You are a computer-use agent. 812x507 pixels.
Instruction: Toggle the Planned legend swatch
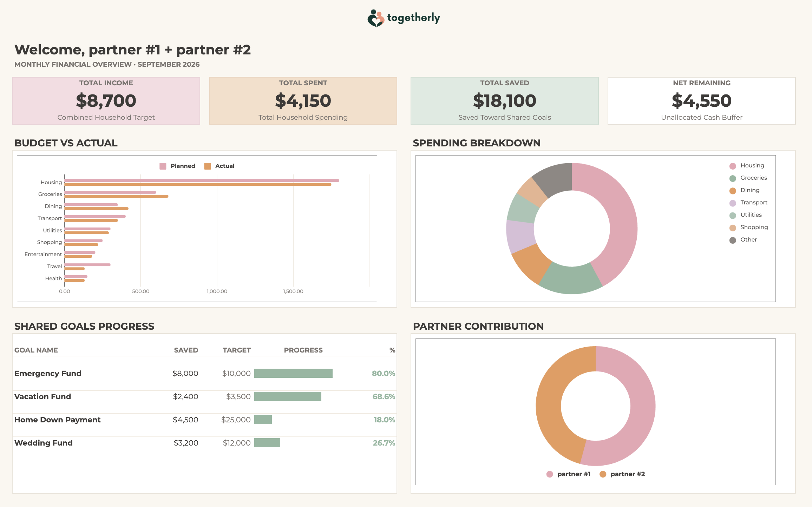[x=163, y=166]
